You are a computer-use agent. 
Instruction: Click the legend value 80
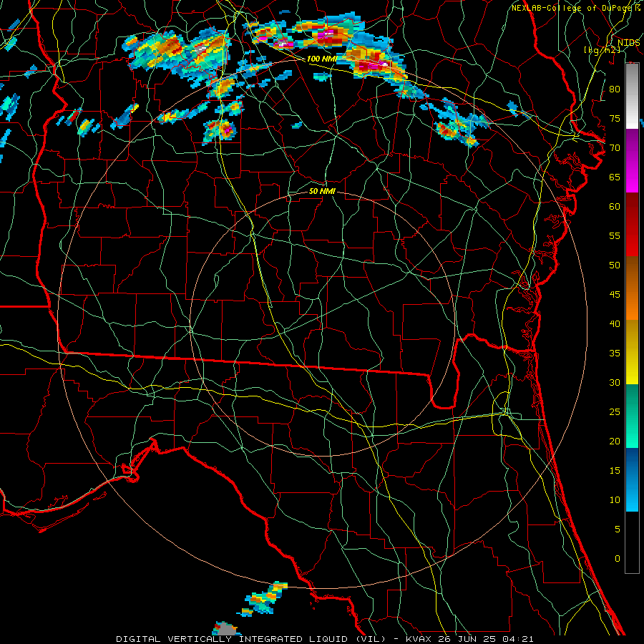[x=615, y=89]
